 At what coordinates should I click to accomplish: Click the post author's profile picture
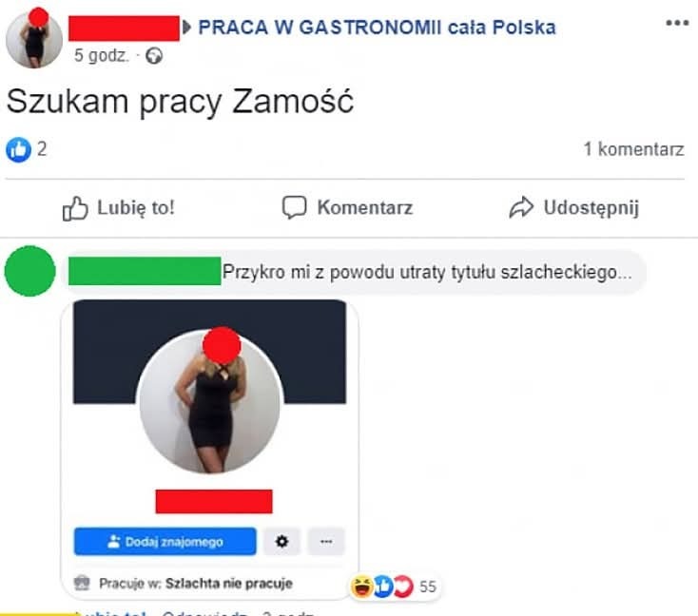34,38
